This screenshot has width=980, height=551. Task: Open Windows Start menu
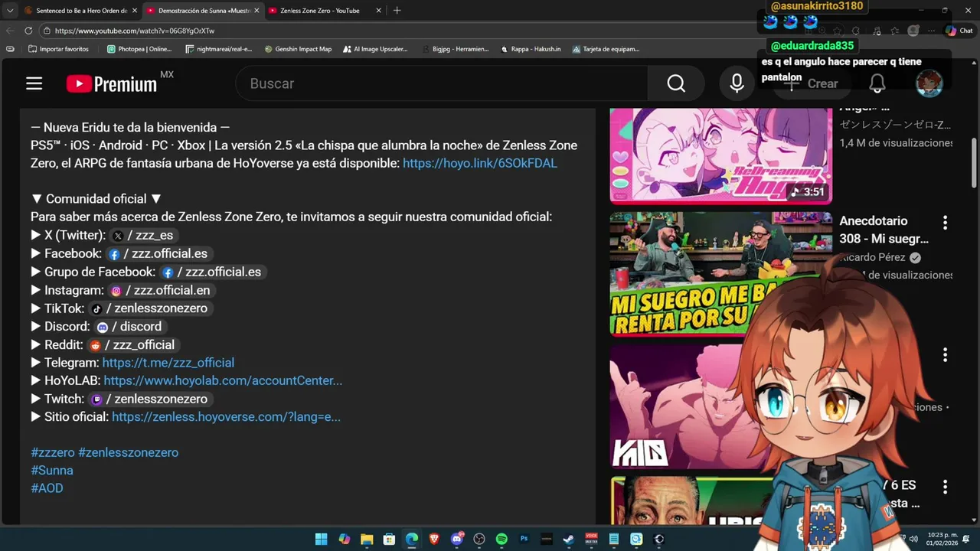321,539
